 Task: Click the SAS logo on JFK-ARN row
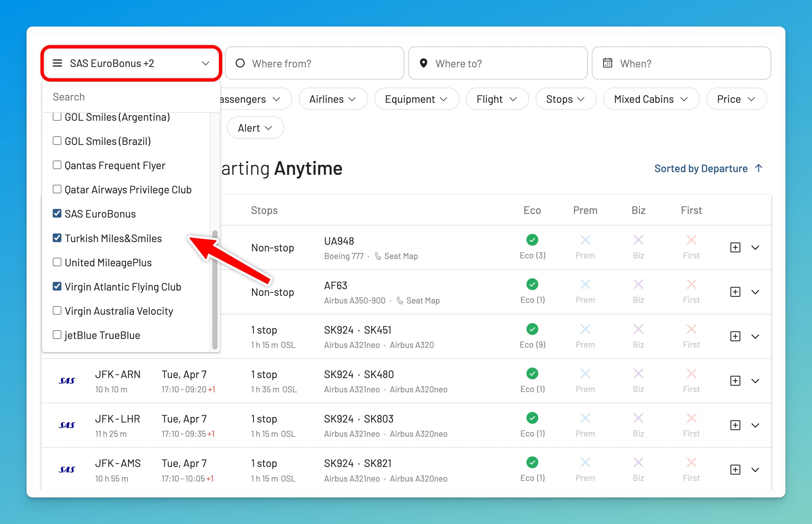(67, 381)
